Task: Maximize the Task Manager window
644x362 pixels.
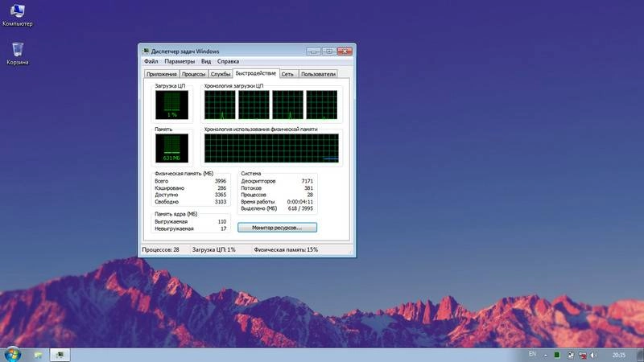Action: [x=329, y=51]
